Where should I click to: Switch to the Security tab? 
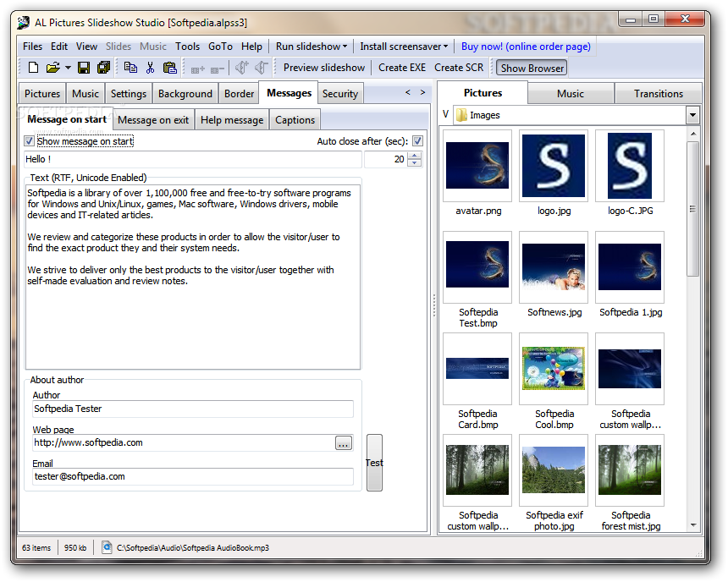click(x=340, y=94)
